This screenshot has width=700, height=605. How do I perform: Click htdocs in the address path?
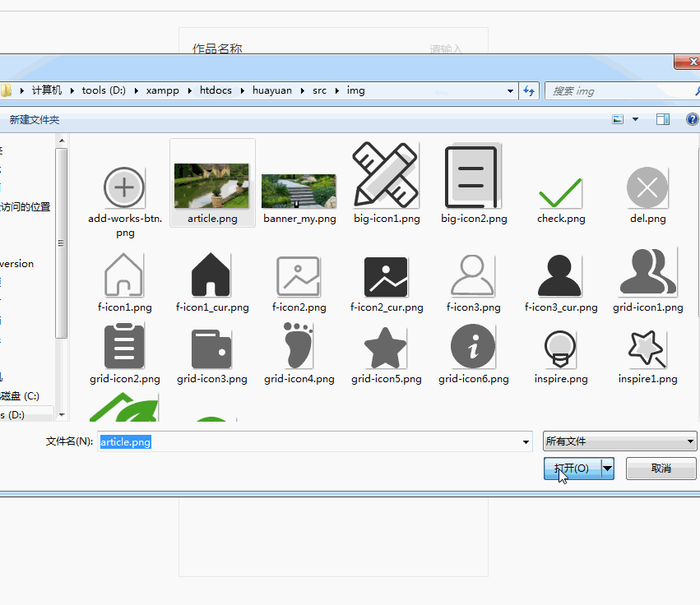pyautogui.click(x=216, y=90)
